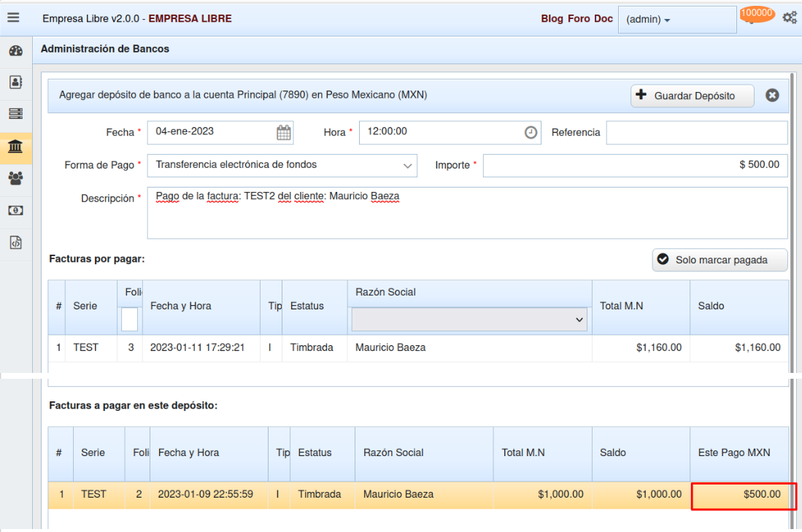
Task: Select the bank building sidebar icon
Action: click(15, 147)
